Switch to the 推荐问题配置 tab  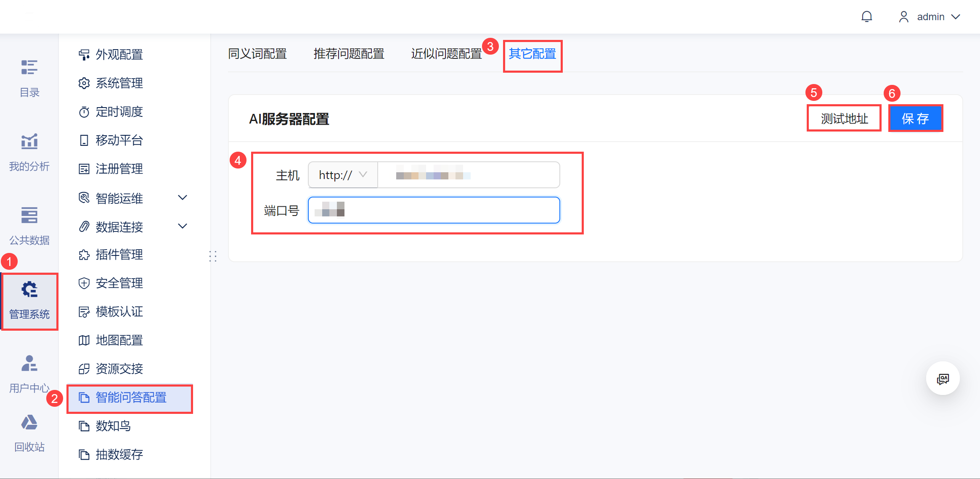(x=349, y=54)
